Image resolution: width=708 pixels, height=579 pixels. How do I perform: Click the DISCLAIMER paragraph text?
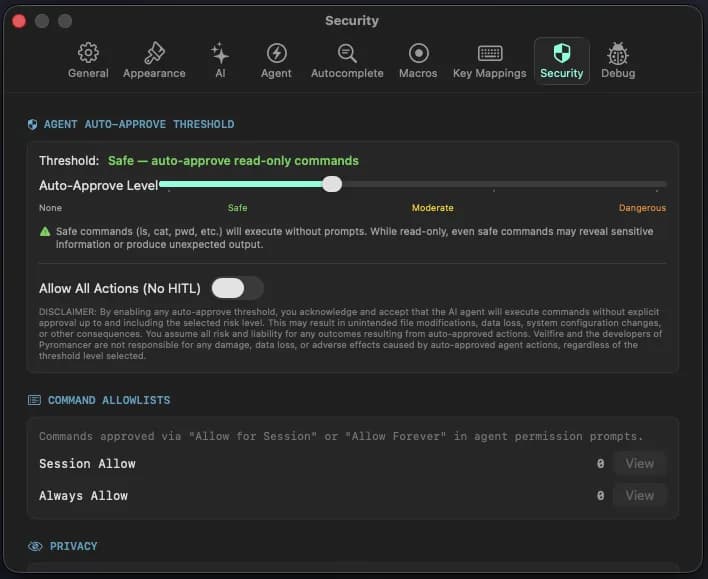pos(350,334)
